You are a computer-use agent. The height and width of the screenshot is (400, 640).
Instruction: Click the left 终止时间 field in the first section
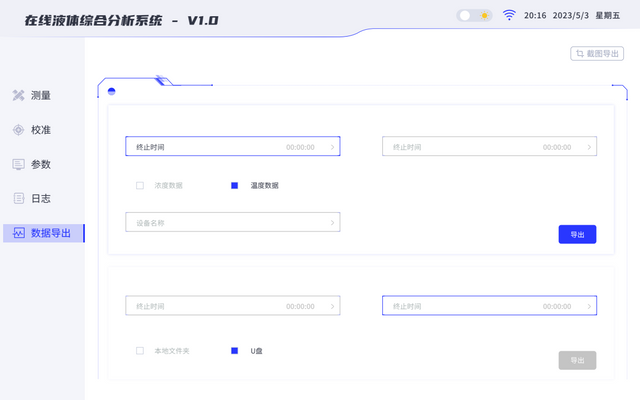tap(232, 147)
